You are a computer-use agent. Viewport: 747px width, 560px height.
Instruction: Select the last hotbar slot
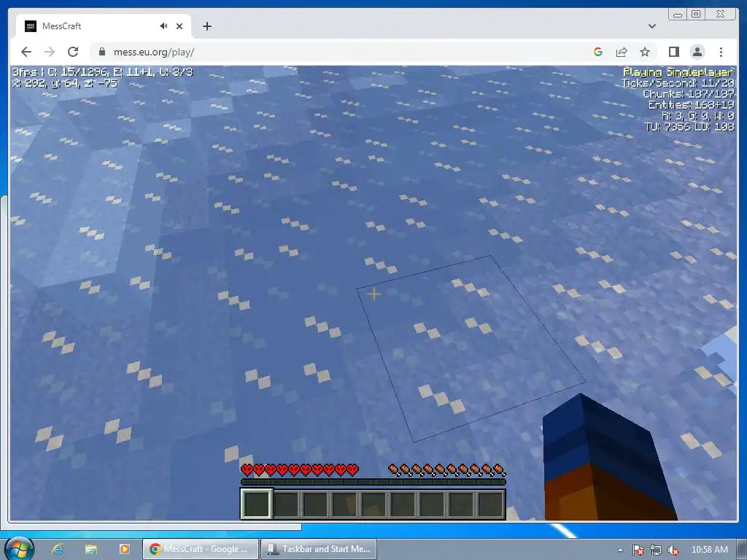click(490, 504)
